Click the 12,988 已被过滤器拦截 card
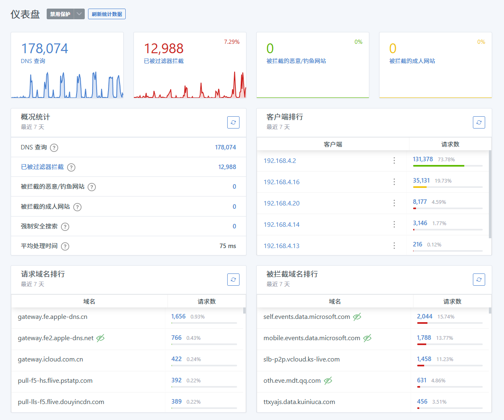 190,65
